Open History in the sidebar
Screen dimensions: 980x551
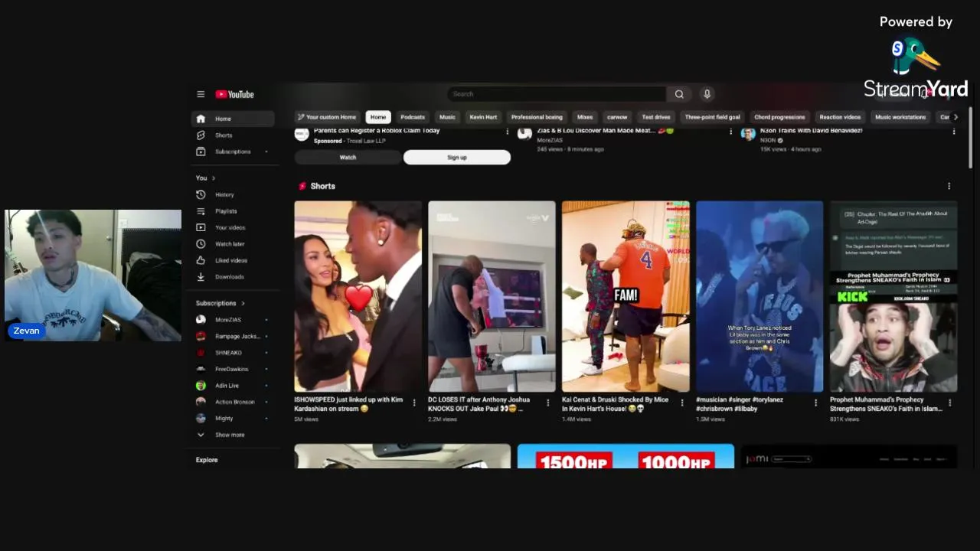point(233,194)
